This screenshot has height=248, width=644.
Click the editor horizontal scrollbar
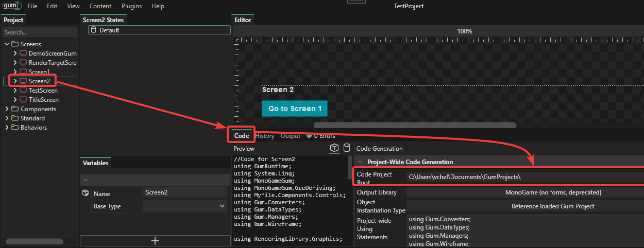point(415,125)
